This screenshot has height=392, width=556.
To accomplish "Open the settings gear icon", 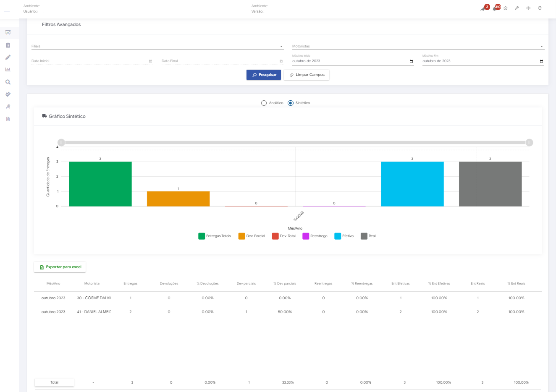I will pos(528,8).
